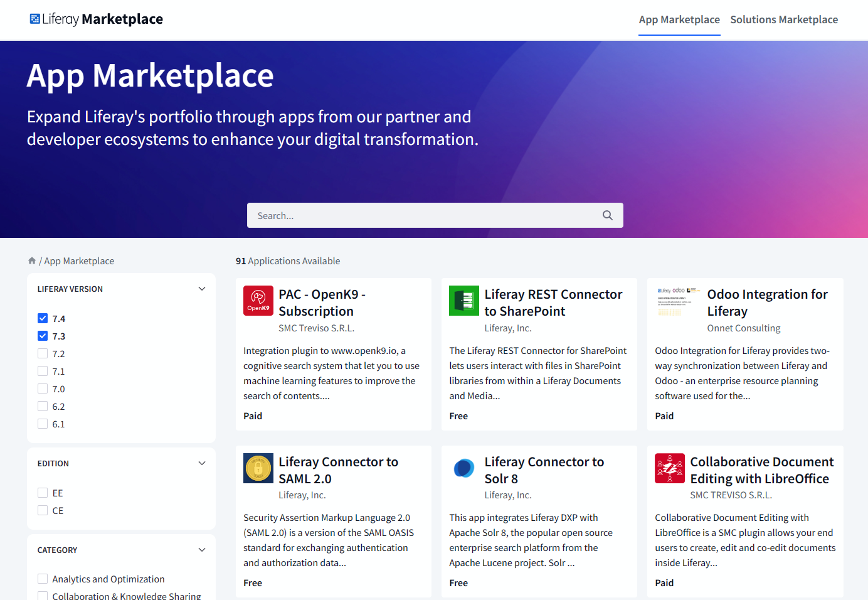Click the Liferay Marketplace logo
This screenshot has height=600, width=868.
(95, 19)
